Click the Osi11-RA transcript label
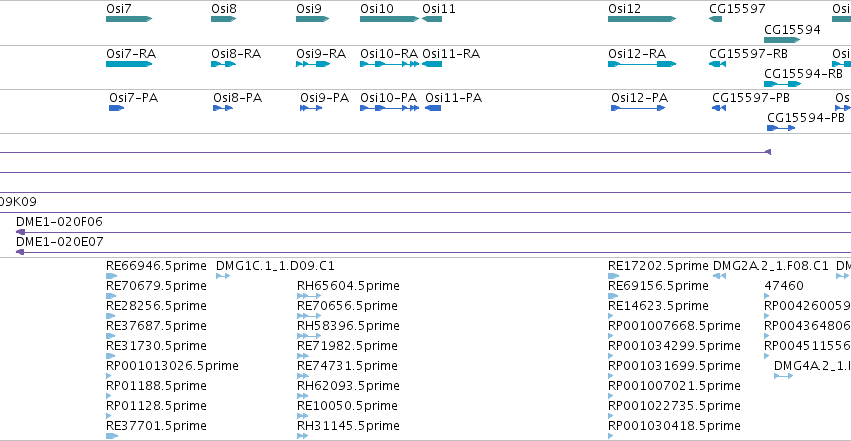 click(x=451, y=54)
